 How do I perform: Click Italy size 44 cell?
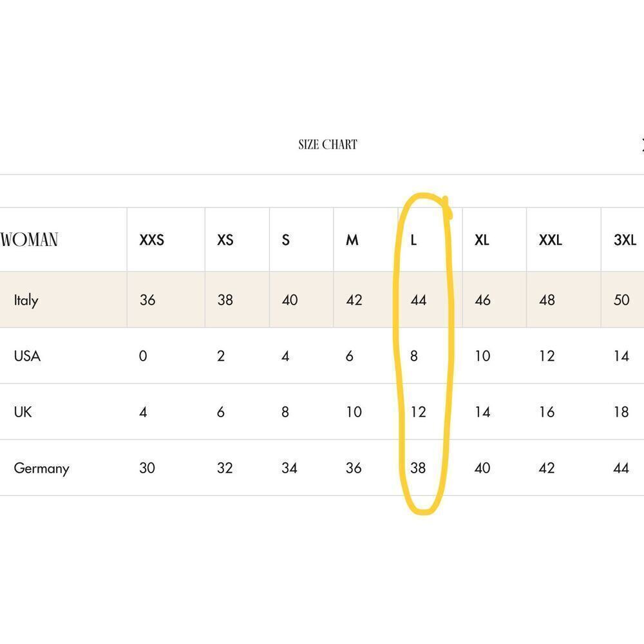point(419,300)
